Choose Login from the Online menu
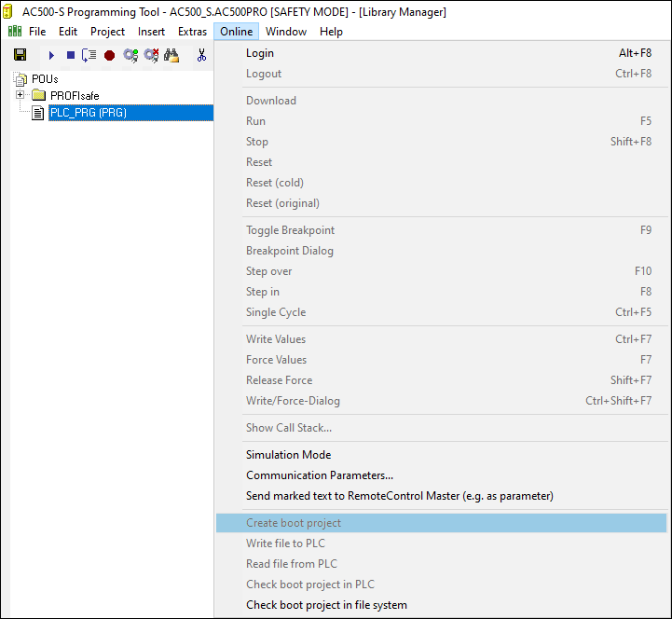Image resolution: width=672 pixels, height=619 pixels. click(x=260, y=53)
